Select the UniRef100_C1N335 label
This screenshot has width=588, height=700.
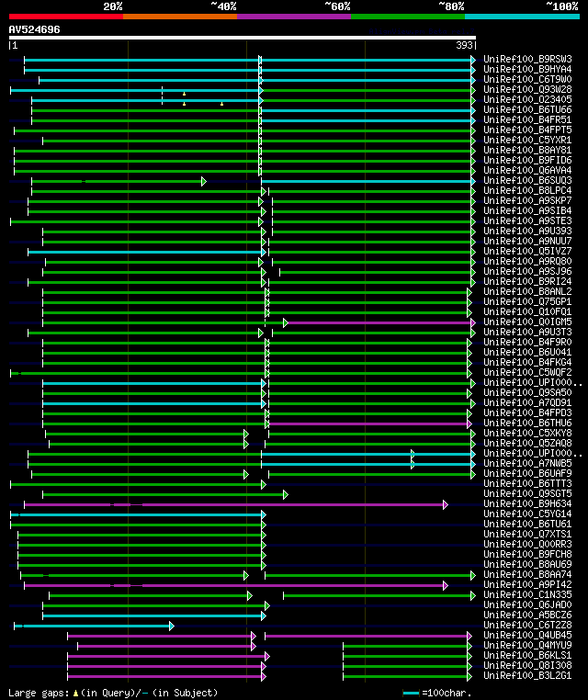pyautogui.click(x=527, y=594)
